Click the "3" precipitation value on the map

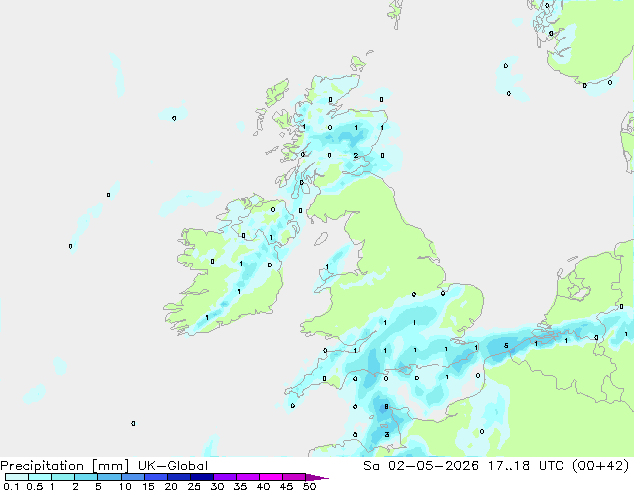(387, 434)
